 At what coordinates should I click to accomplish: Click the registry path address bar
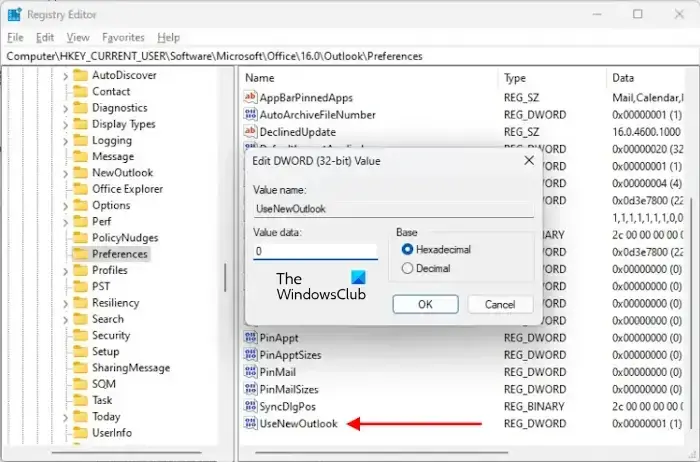350,57
